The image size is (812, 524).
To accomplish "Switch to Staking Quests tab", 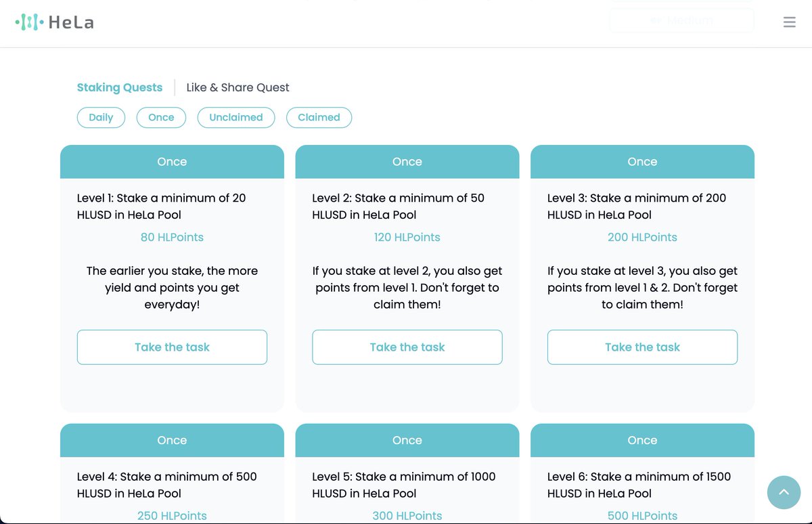I will (x=120, y=87).
